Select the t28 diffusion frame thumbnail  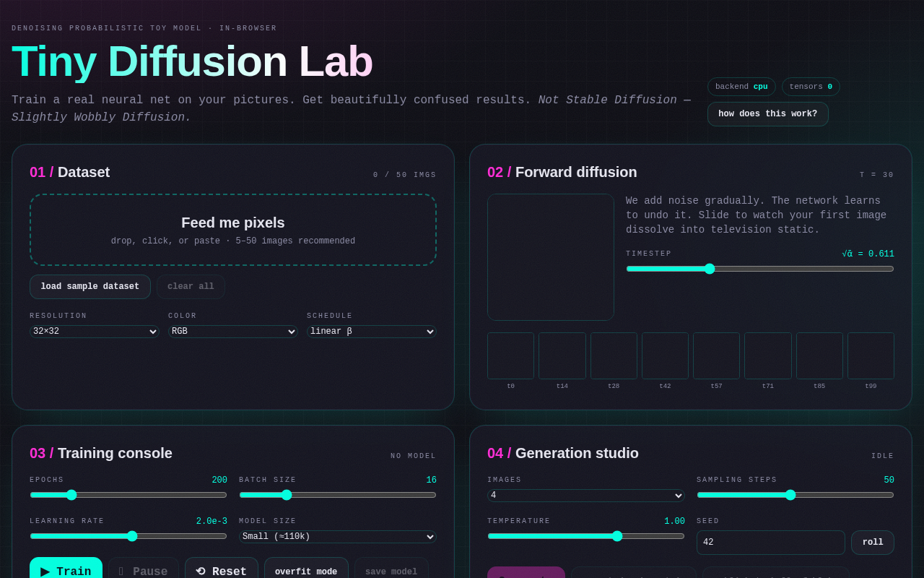click(614, 355)
